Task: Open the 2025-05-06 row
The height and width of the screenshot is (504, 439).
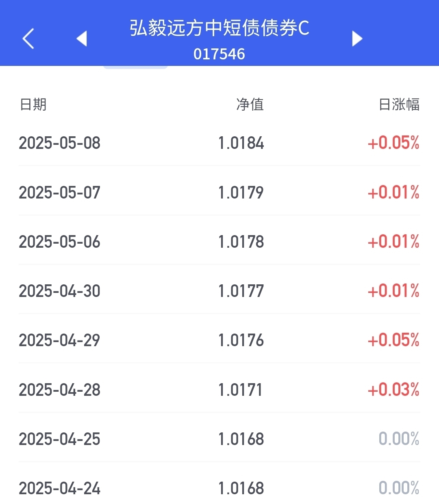Action: [219, 242]
